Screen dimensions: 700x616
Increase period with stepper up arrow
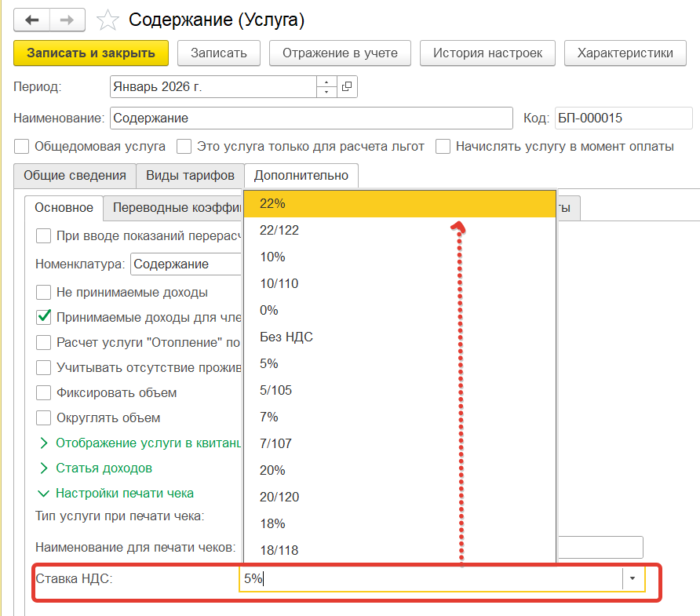(326, 82)
